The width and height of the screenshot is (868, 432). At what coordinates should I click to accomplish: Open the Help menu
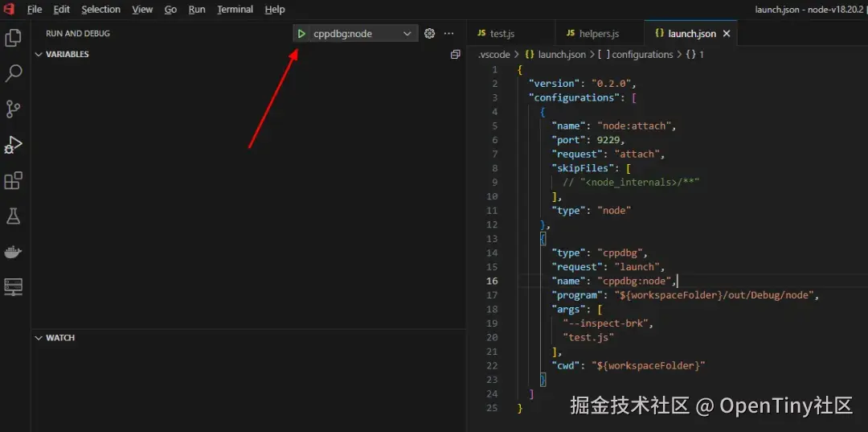(x=275, y=10)
